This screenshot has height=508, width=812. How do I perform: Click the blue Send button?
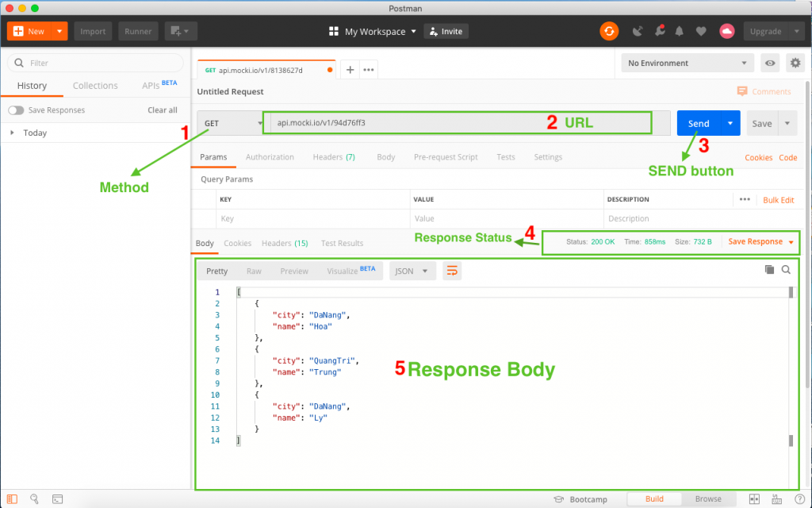pyautogui.click(x=699, y=123)
